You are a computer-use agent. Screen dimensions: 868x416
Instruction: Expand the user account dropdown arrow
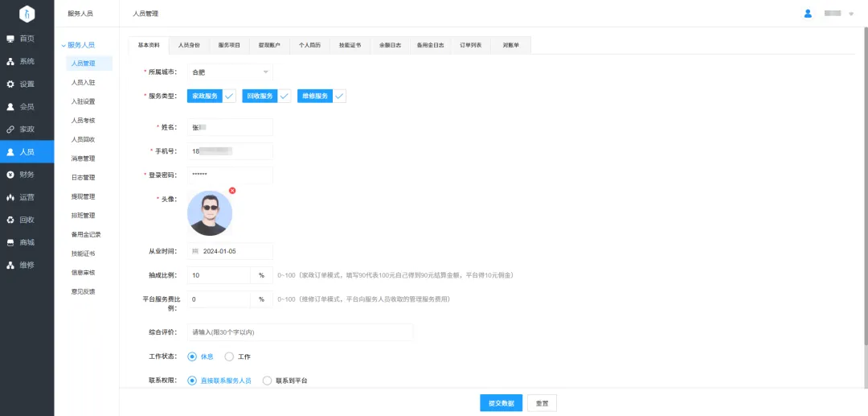point(851,14)
